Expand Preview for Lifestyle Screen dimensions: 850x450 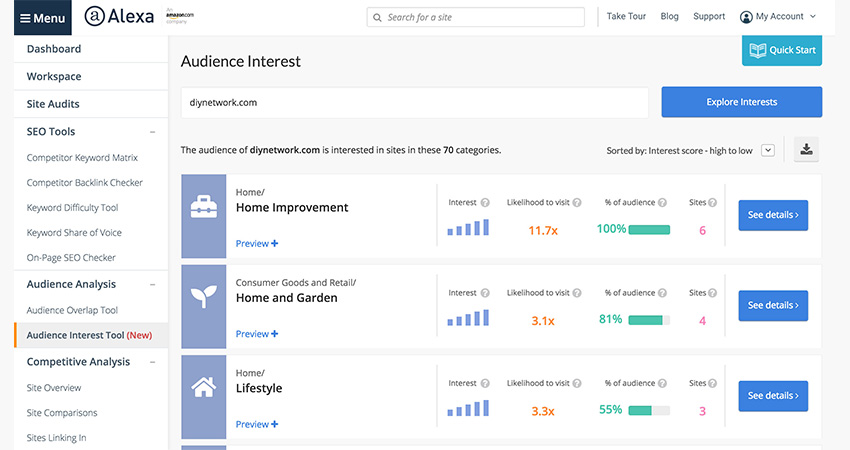pyautogui.click(x=257, y=424)
